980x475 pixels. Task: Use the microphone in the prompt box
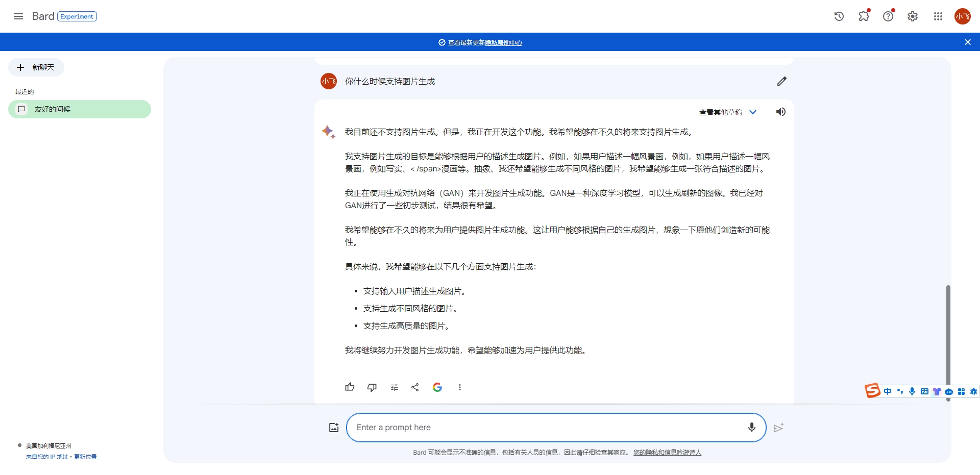(751, 428)
